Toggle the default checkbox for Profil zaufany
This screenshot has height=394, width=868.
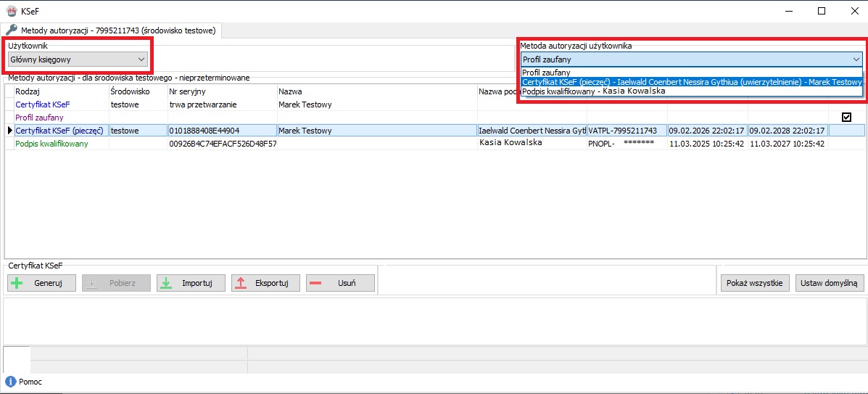(x=846, y=117)
